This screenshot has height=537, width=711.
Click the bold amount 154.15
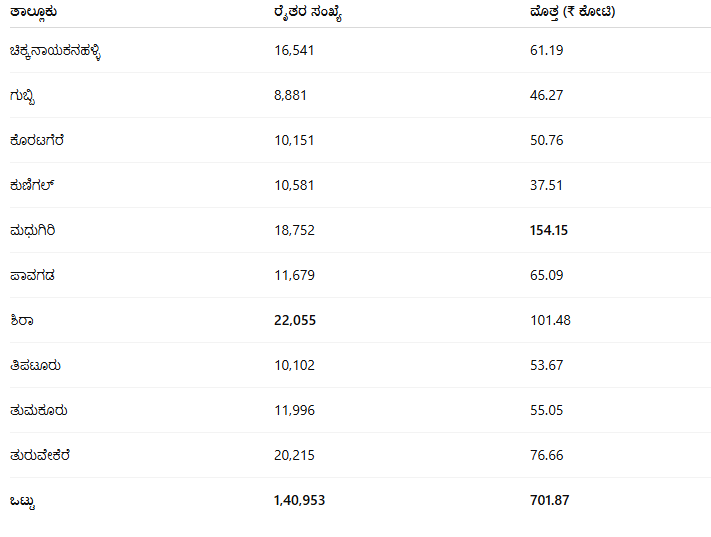click(x=549, y=230)
